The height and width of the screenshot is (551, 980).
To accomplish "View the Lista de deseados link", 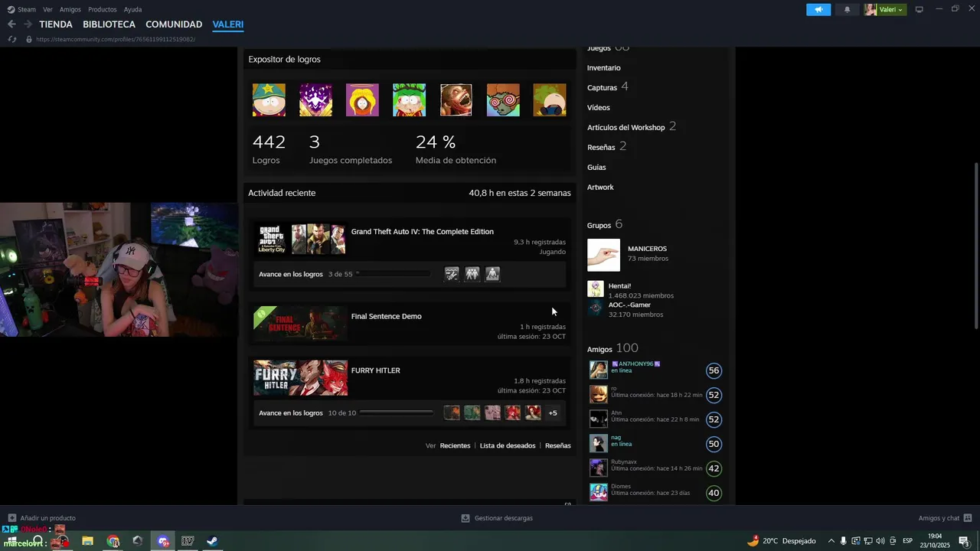I will pyautogui.click(x=508, y=445).
